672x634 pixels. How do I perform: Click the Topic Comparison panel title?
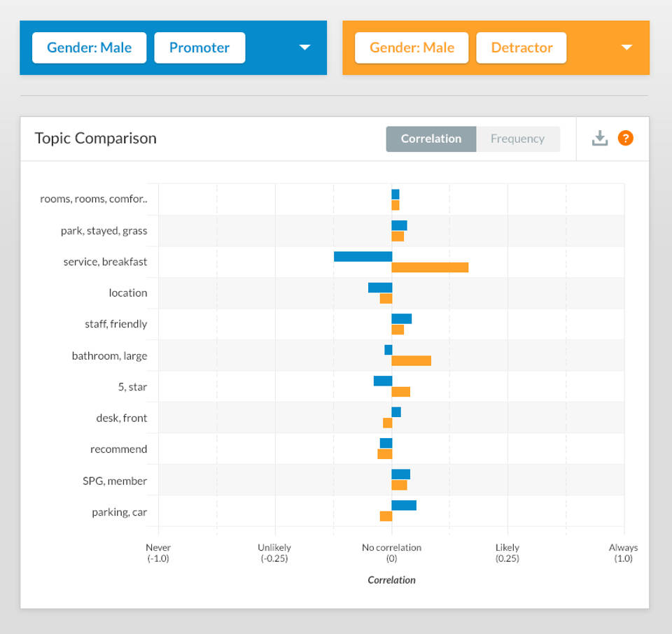pos(96,139)
